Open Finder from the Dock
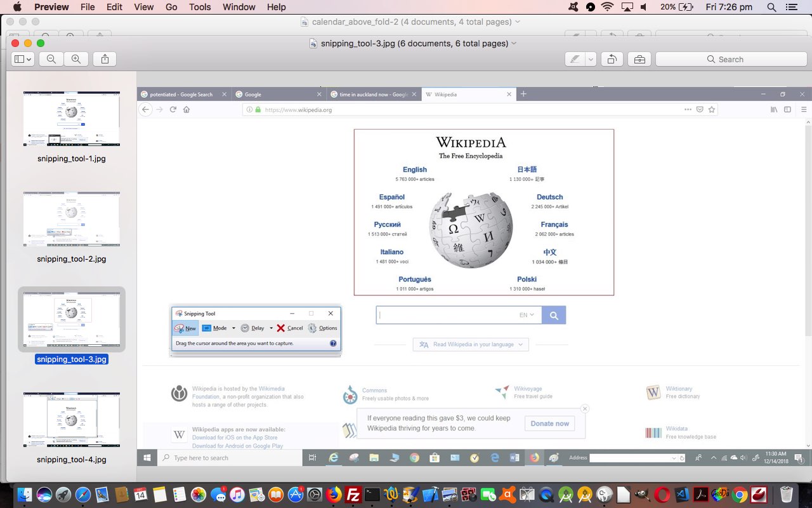 (25, 495)
